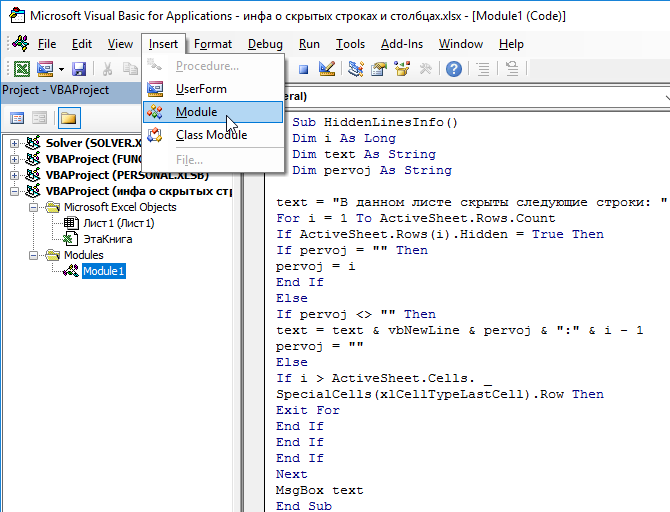Choose Module from the Insert menu
The width and height of the screenshot is (670, 512).
[196, 112]
